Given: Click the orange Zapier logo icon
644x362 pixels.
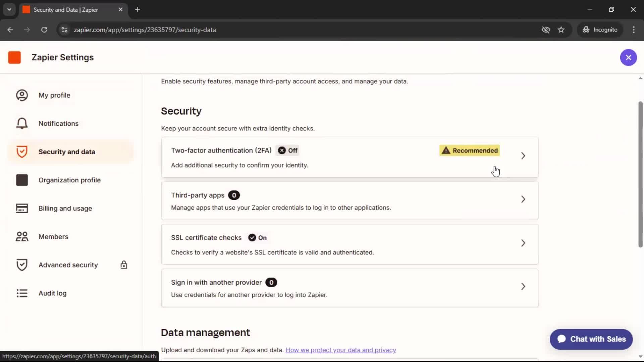Looking at the screenshot, I should [x=14, y=57].
